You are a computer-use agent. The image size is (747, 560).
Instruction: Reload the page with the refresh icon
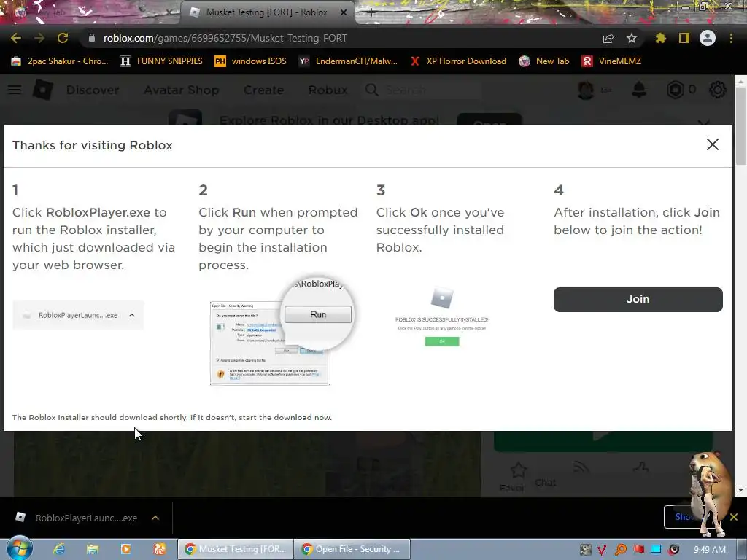point(63,38)
